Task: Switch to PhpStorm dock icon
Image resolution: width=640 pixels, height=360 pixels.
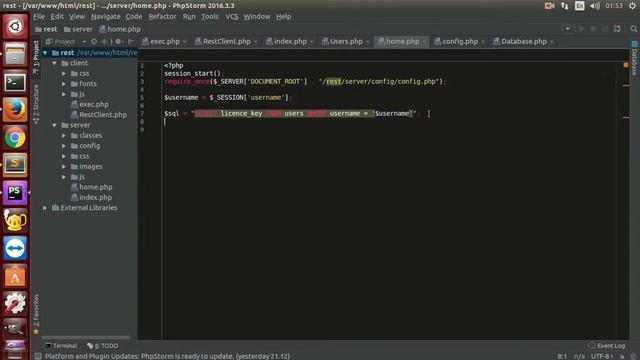Action: pos(15,193)
